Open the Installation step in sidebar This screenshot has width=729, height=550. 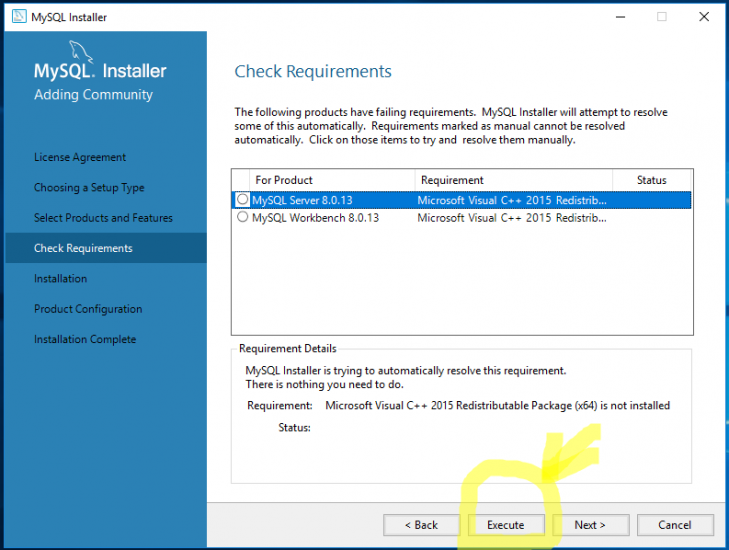point(60,278)
